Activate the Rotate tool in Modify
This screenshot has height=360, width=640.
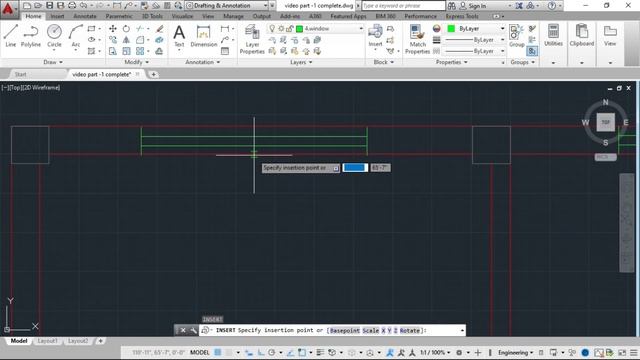pos(126,29)
